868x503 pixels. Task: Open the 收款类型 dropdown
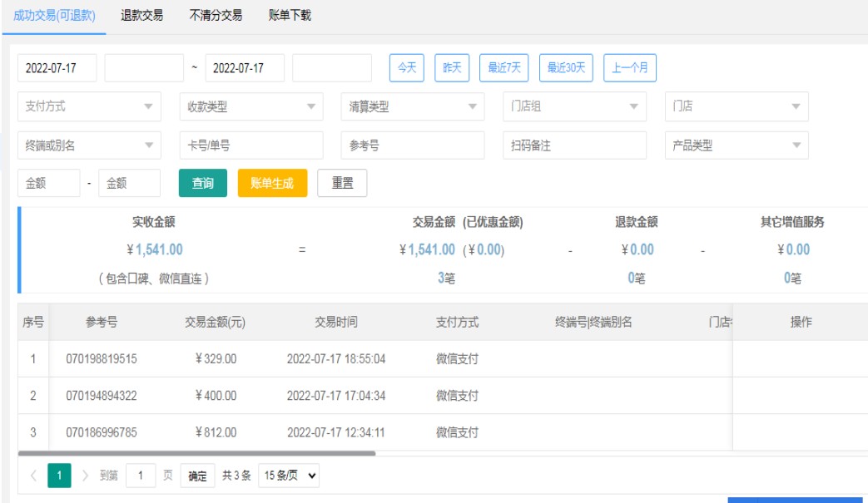[250, 106]
